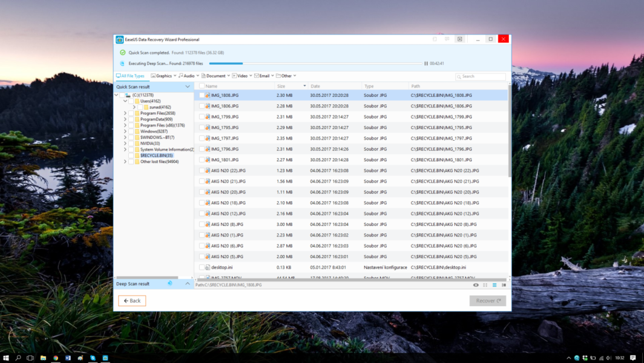Image resolution: width=644 pixels, height=363 pixels.
Task: Click the Back button
Action: point(132,301)
